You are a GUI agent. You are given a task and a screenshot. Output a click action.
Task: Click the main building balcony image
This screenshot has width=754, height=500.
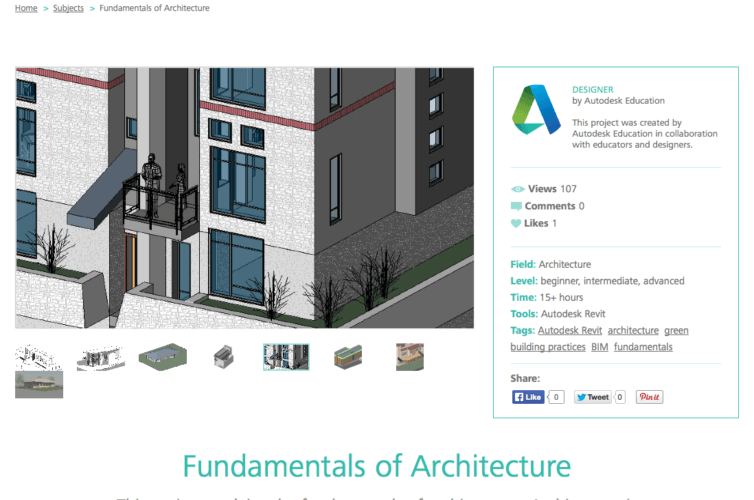[244, 198]
